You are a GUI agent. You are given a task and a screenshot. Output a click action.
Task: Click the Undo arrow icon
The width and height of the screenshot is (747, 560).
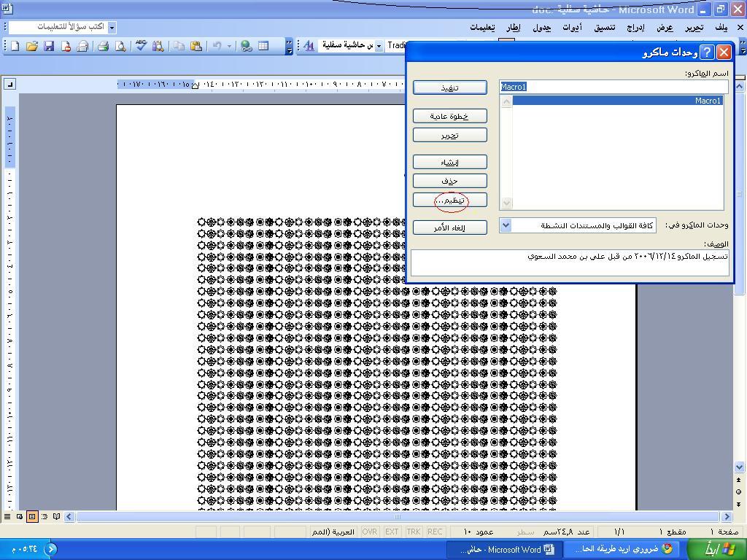(x=217, y=46)
